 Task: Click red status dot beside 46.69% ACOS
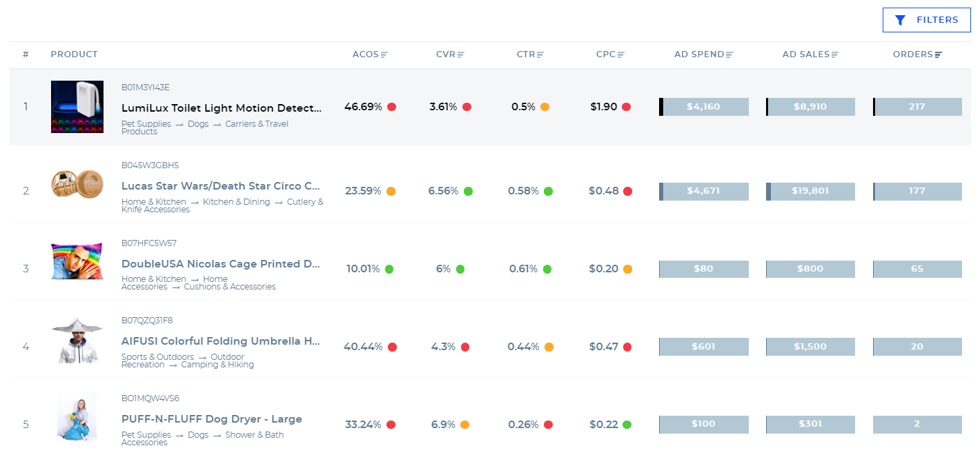pyautogui.click(x=391, y=107)
